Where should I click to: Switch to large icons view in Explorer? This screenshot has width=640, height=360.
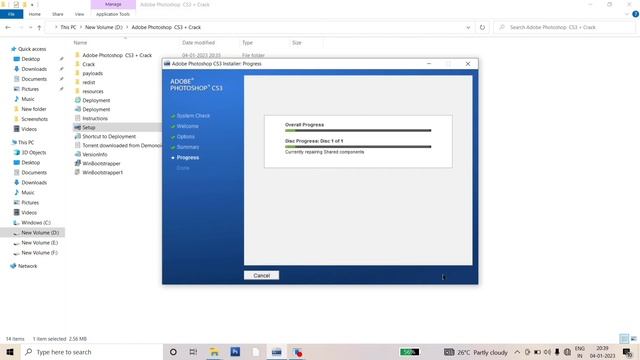click(633, 338)
